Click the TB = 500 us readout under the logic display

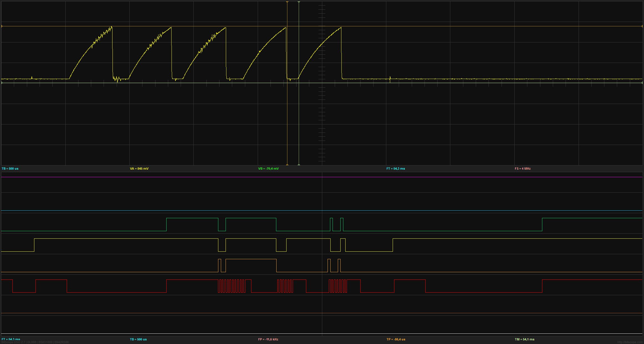138,339
